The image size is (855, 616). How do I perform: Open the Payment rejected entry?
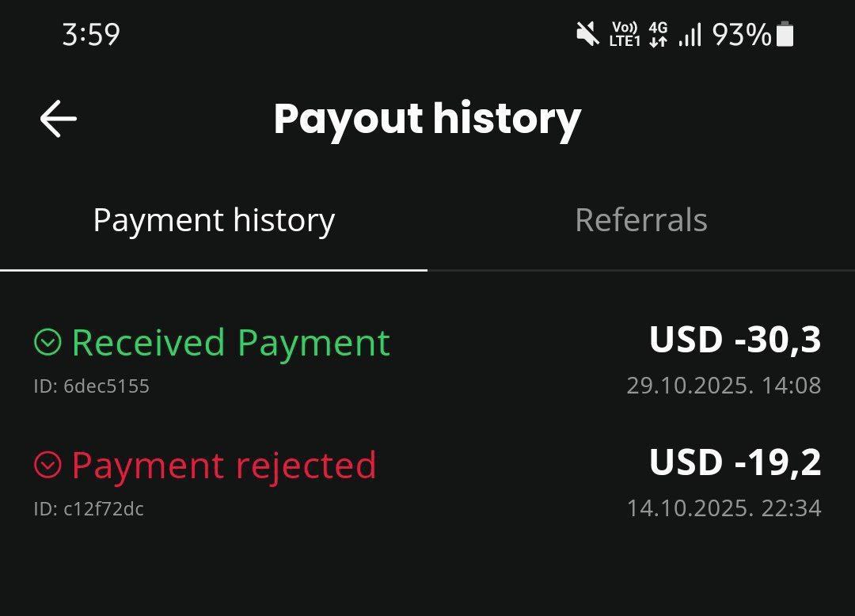click(223, 466)
